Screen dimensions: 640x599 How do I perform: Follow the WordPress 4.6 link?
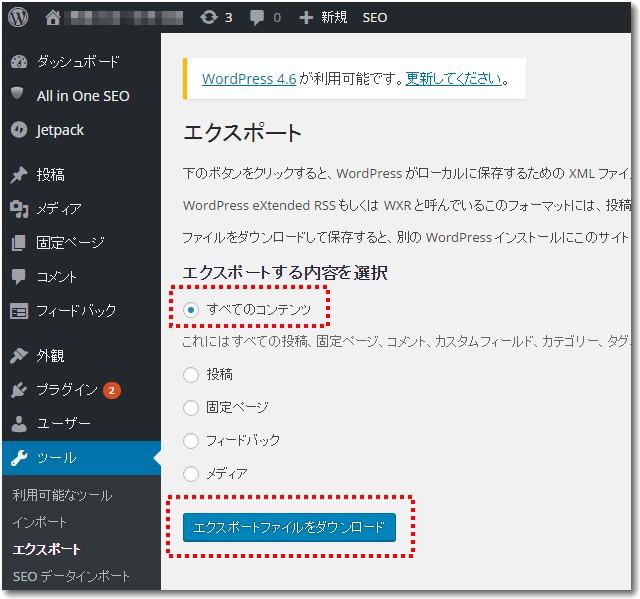coord(249,79)
